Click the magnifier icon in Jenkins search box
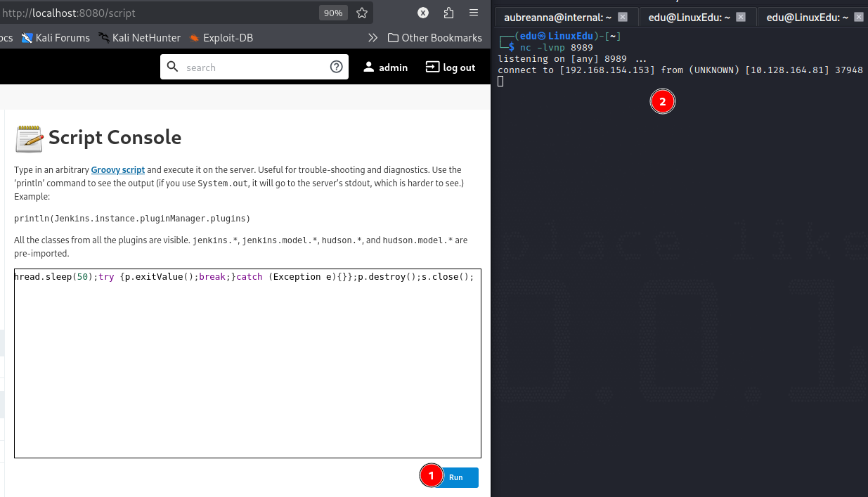This screenshot has width=868, height=497. [x=173, y=67]
